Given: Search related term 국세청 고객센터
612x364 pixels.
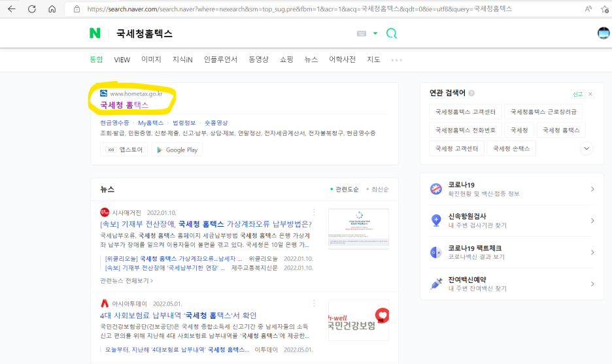Looking at the screenshot, I should click(x=456, y=148).
